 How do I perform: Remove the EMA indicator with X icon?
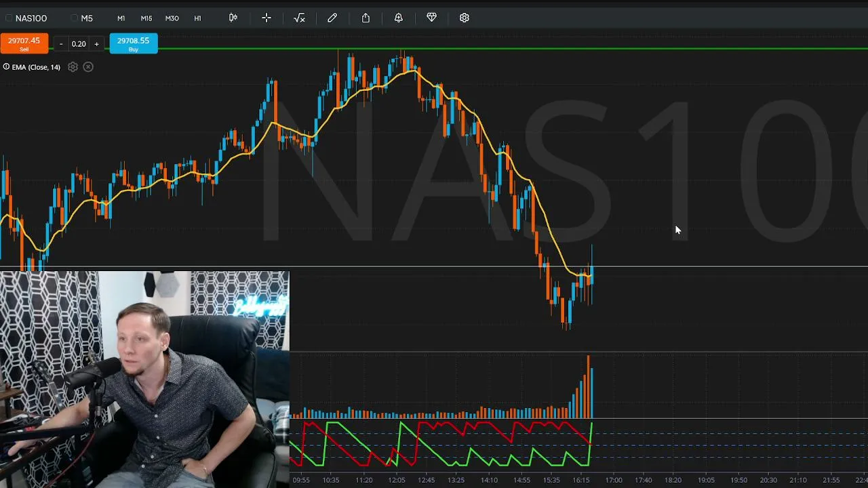[88, 66]
